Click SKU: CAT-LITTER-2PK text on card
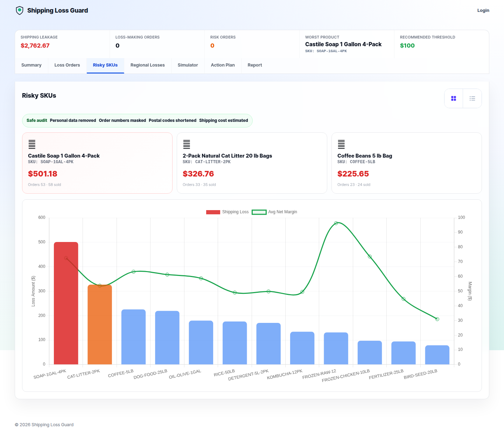The height and width of the screenshot is (443, 504). (206, 162)
